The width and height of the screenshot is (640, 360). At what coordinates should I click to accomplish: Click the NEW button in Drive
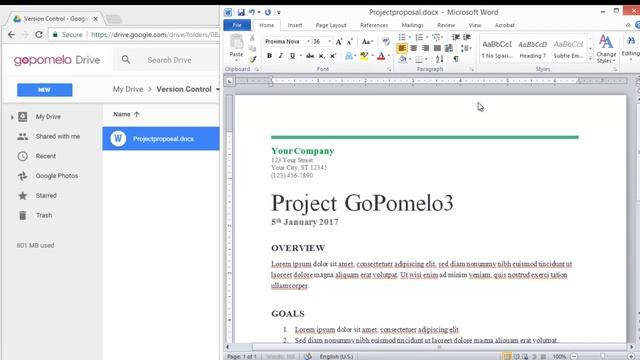44,90
